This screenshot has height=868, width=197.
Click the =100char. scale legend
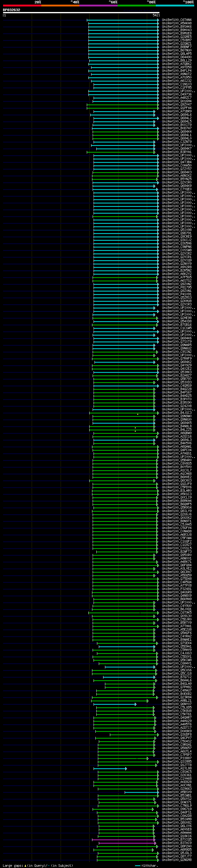click(146, 865)
